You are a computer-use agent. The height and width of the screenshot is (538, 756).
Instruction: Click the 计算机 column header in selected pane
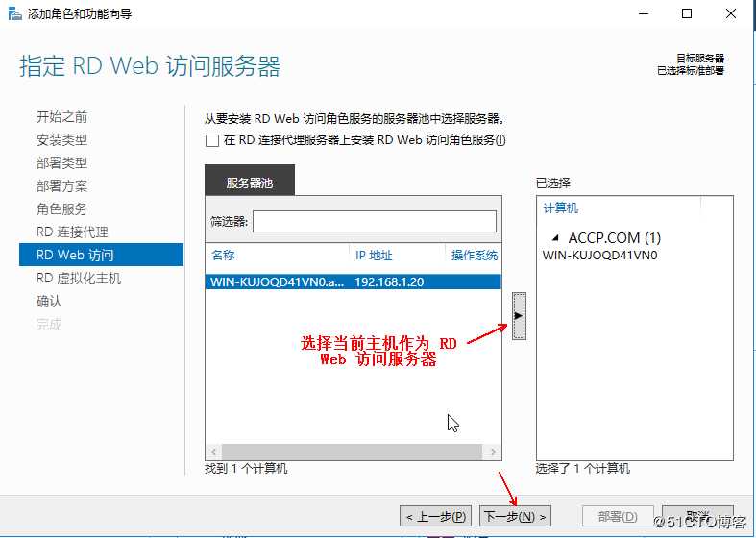(x=561, y=208)
